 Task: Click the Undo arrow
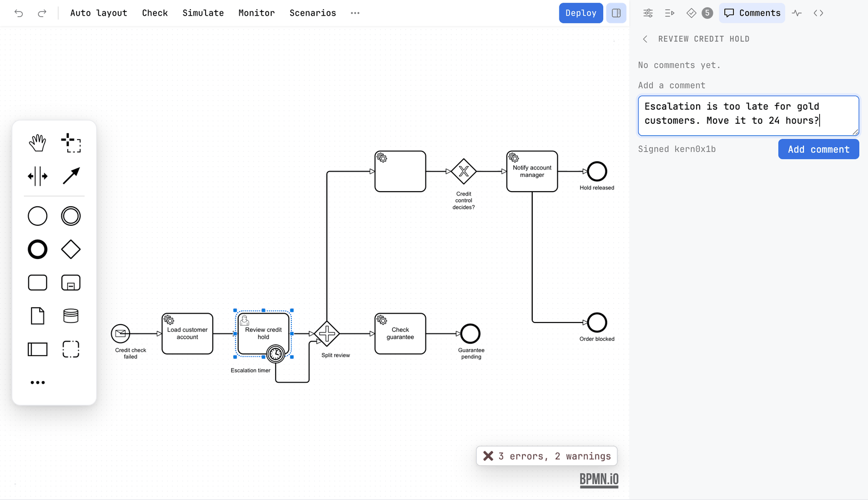[19, 13]
